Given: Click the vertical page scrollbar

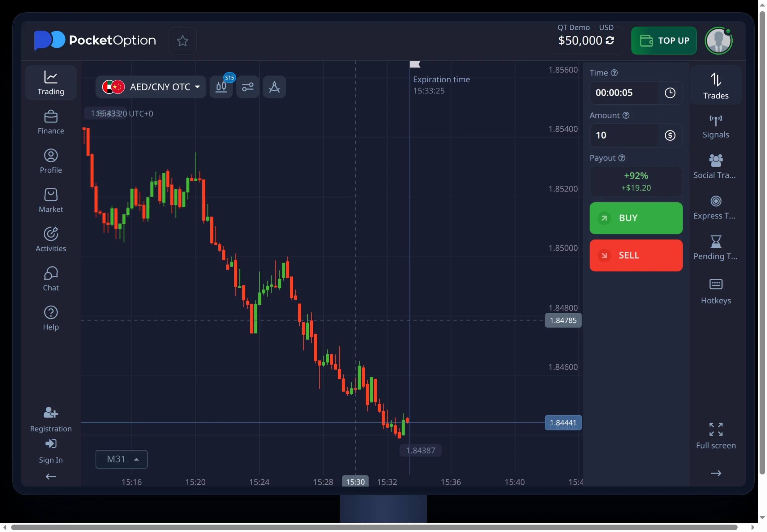Looking at the screenshot, I should click(x=762, y=243).
